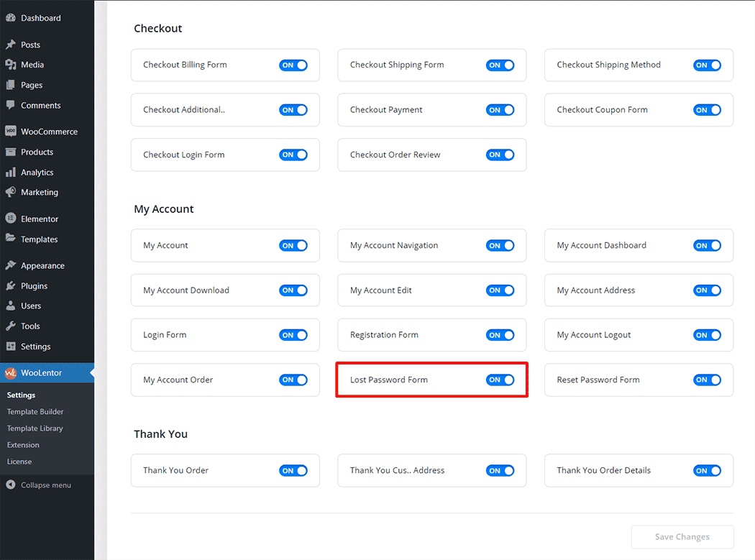Toggle Thank You Order Details off
The image size is (755, 560).
click(707, 471)
